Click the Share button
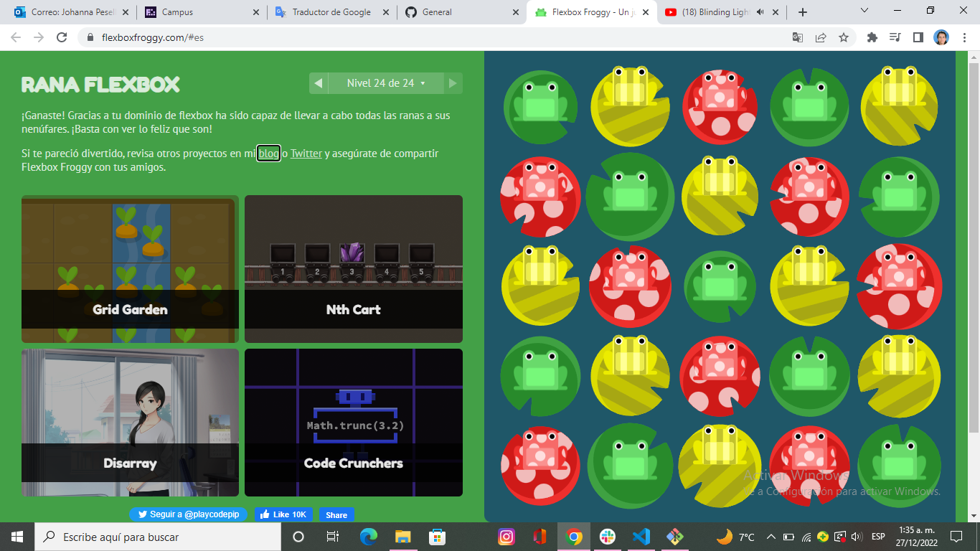This screenshot has height=551, width=980. [x=336, y=514]
